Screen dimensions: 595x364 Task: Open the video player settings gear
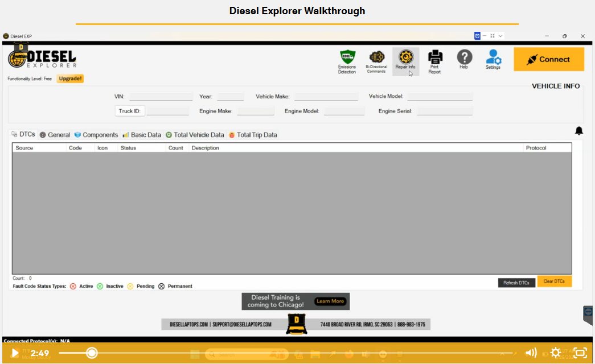coord(556,353)
